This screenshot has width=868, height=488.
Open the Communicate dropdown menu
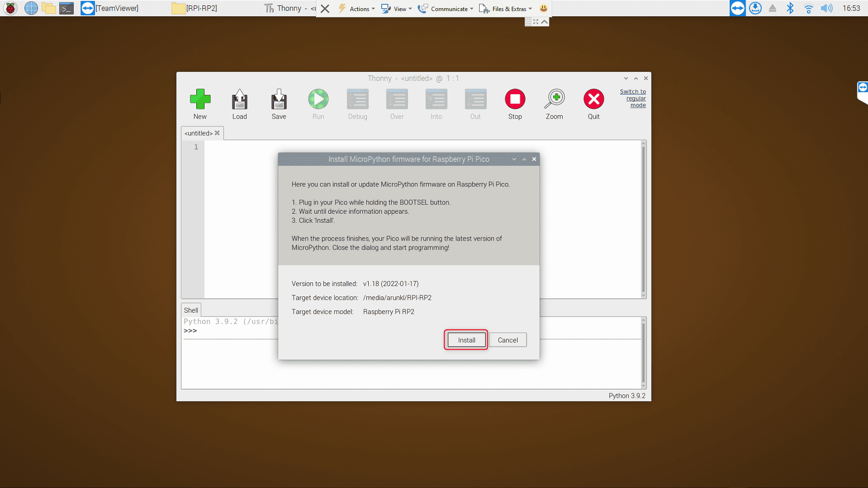(446, 9)
